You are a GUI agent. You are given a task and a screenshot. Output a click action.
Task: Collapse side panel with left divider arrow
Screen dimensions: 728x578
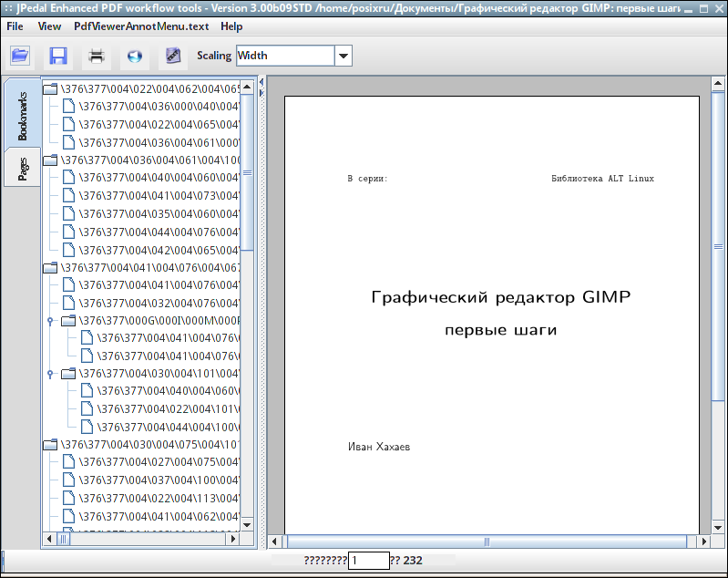(x=261, y=82)
